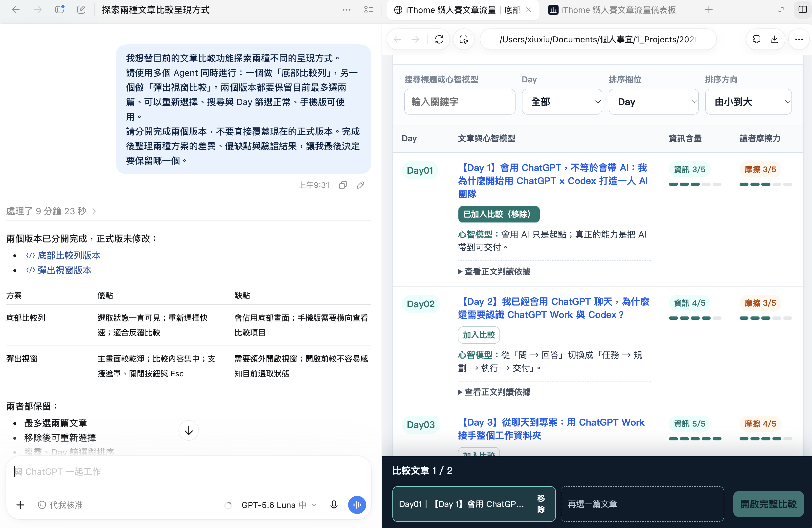Viewport: 812px width, 528px height.
Task: Open the 排序方向 dropdown showing 由小到大
Action: pyautogui.click(x=748, y=102)
